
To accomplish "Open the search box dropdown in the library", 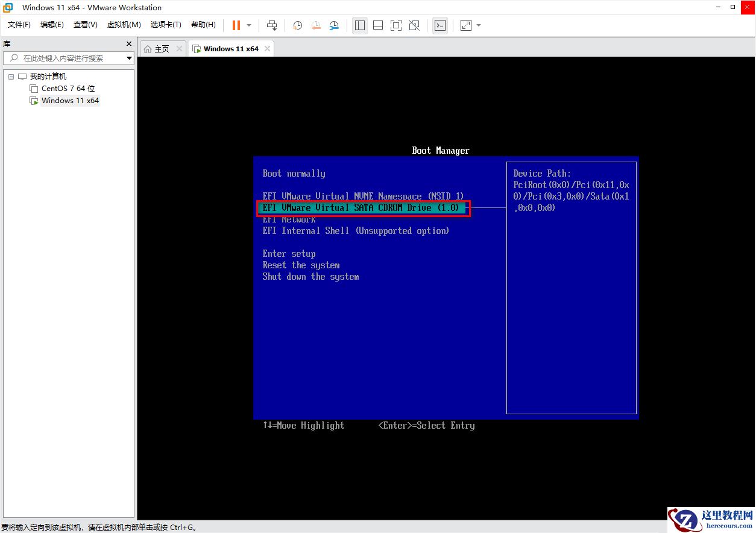I will coord(128,58).
